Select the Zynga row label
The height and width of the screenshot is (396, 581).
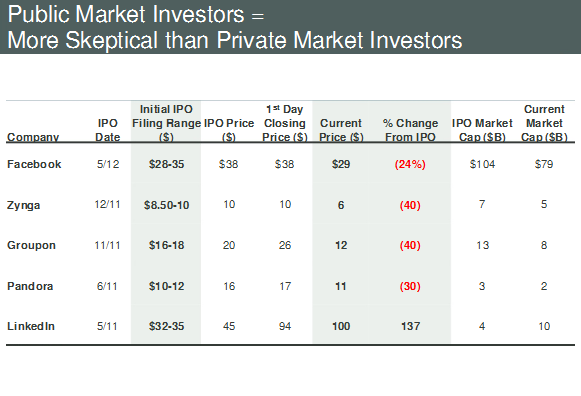coord(23,205)
